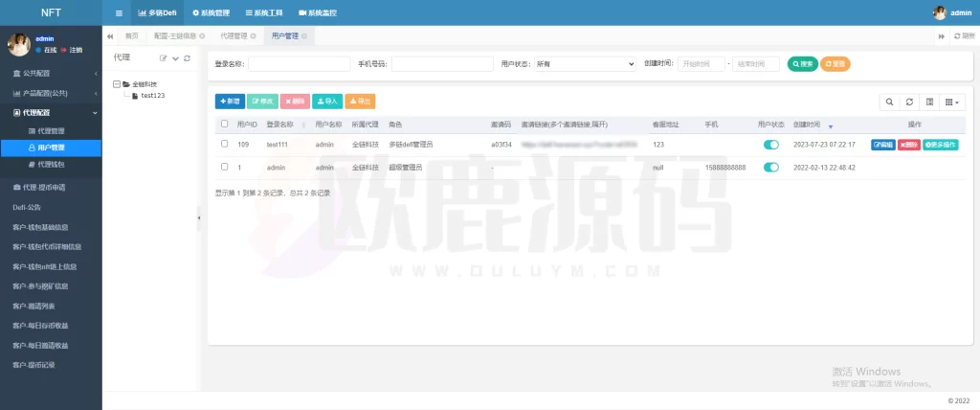Image resolution: width=980 pixels, height=410 pixels.
Task: Click the 结束时间 date field
Action: coord(756,64)
